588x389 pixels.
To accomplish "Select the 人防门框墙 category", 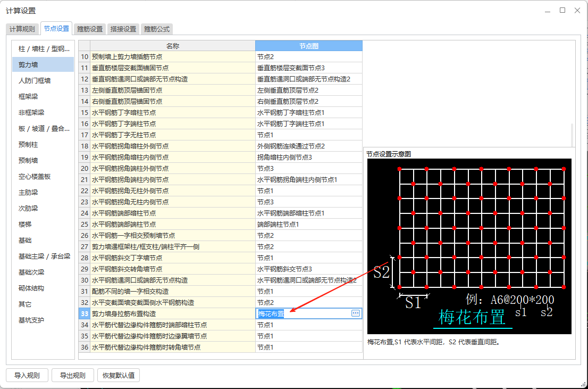I will click(x=43, y=81).
